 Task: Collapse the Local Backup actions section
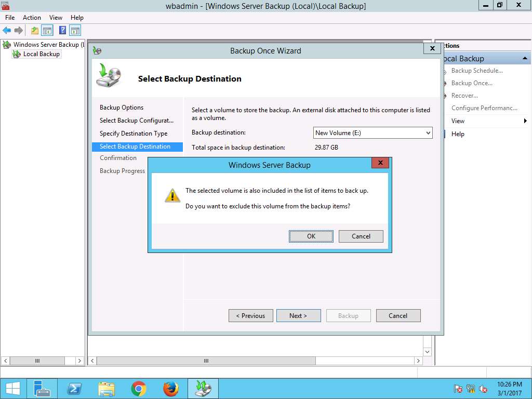525,58
